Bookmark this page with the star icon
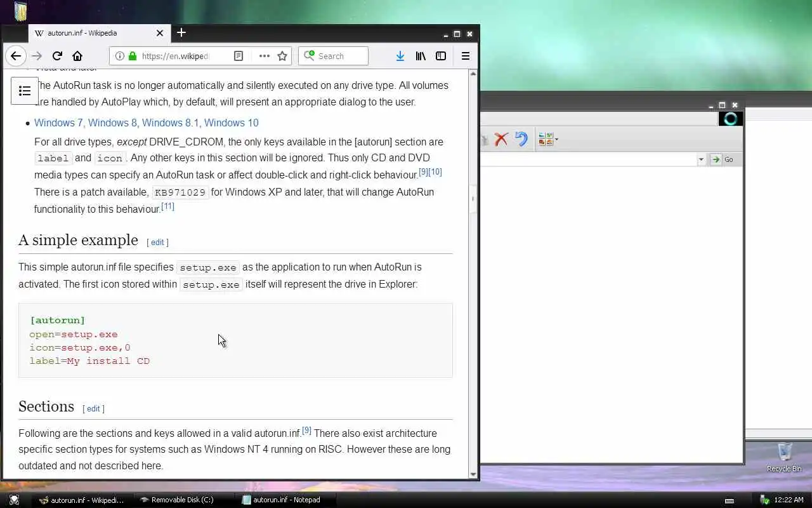 click(282, 56)
